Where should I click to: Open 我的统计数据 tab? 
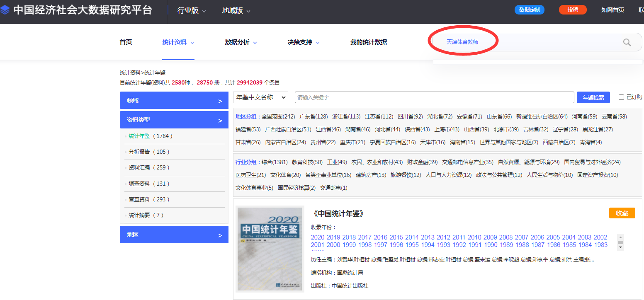point(369,42)
